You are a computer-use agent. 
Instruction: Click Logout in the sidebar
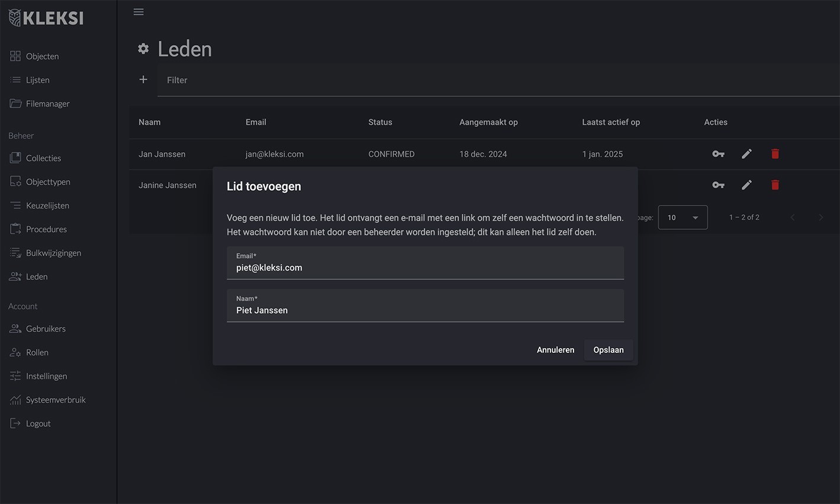coord(38,423)
